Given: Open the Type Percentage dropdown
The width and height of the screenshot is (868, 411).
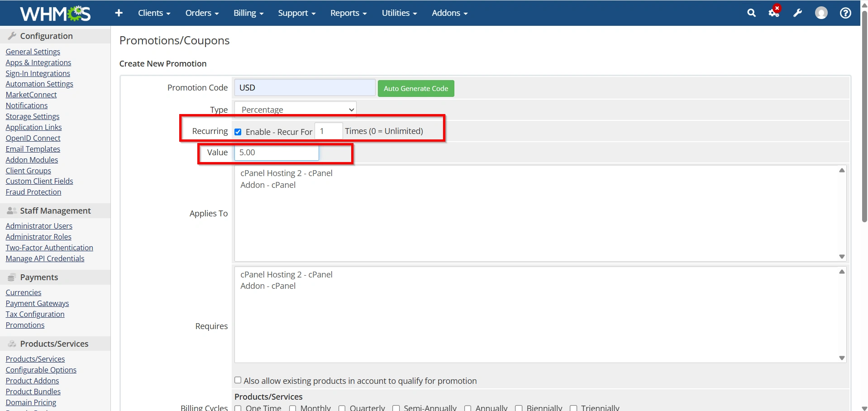Looking at the screenshot, I should [296, 110].
